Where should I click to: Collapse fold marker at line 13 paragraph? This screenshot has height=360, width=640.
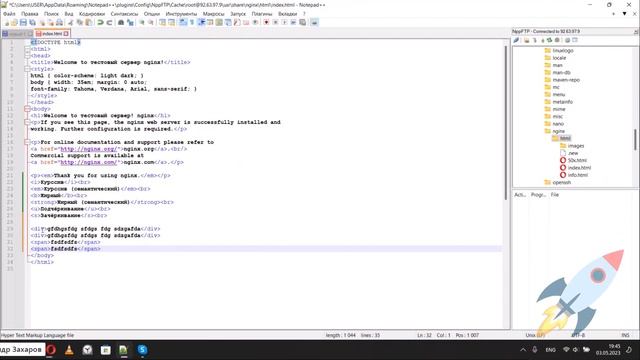coord(27,122)
